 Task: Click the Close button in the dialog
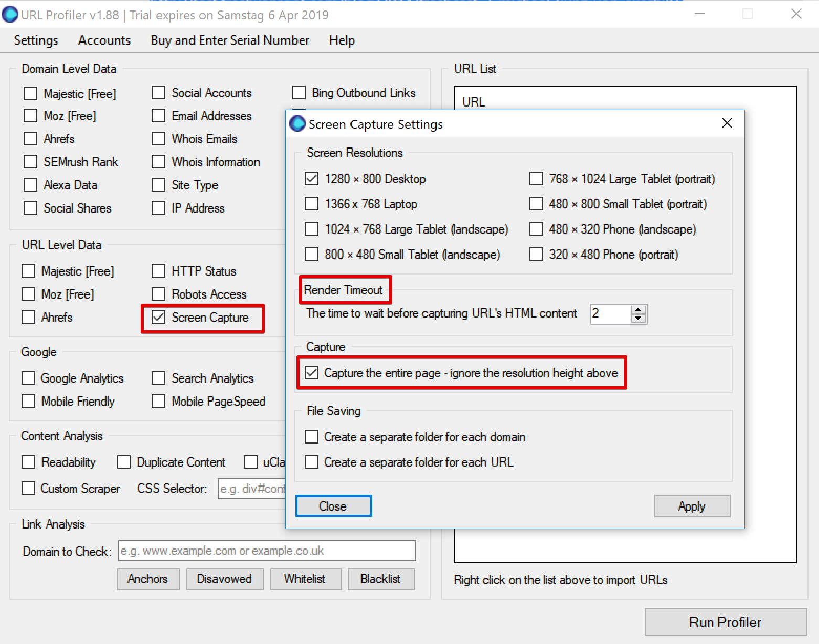point(334,506)
